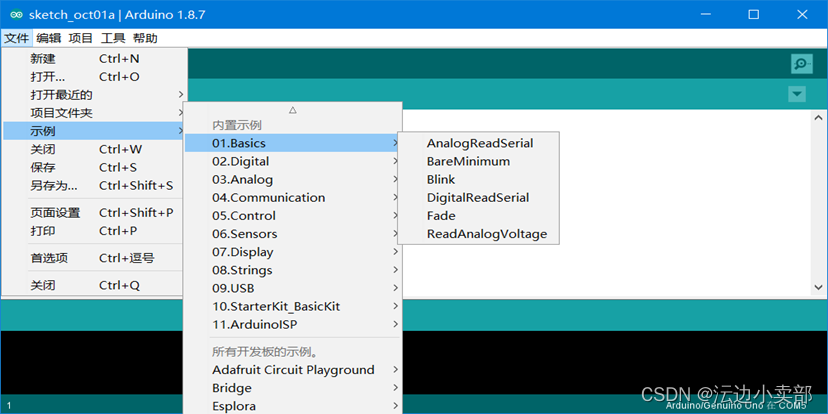This screenshot has height=414, width=828.
Task: Expand the 08.Strings examples submenu
Action: click(x=293, y=270)
